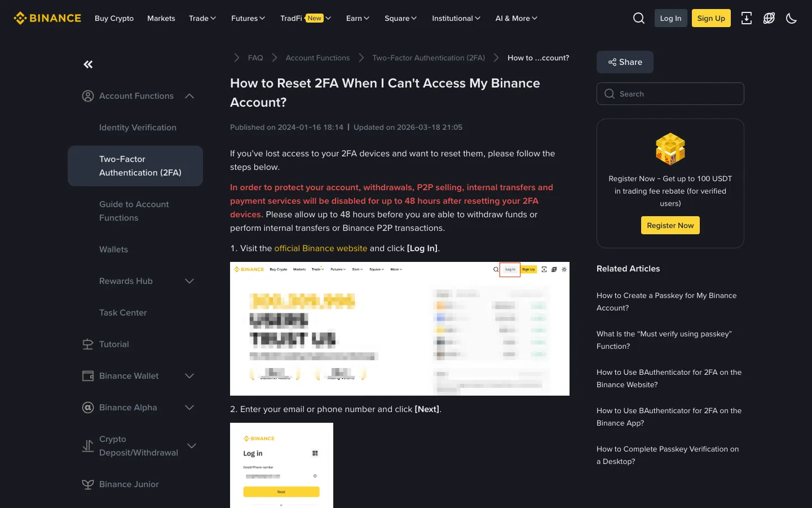Click the Sign Up button
The image size is (812, 508).
pyautogui.click(x=711, y=18)
